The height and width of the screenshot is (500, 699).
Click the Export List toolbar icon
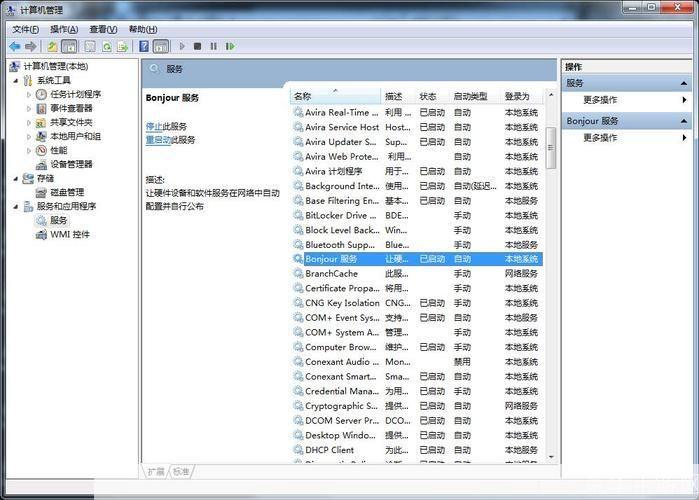(123, 46)
